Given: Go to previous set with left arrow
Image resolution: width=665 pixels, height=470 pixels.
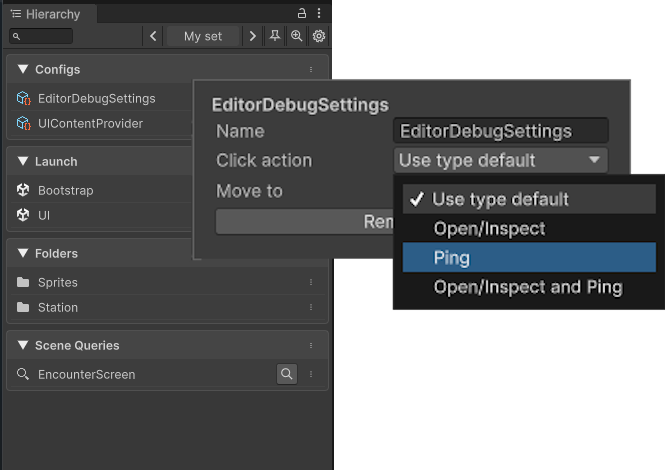Looking at the screenshot, I should point(153,36).
